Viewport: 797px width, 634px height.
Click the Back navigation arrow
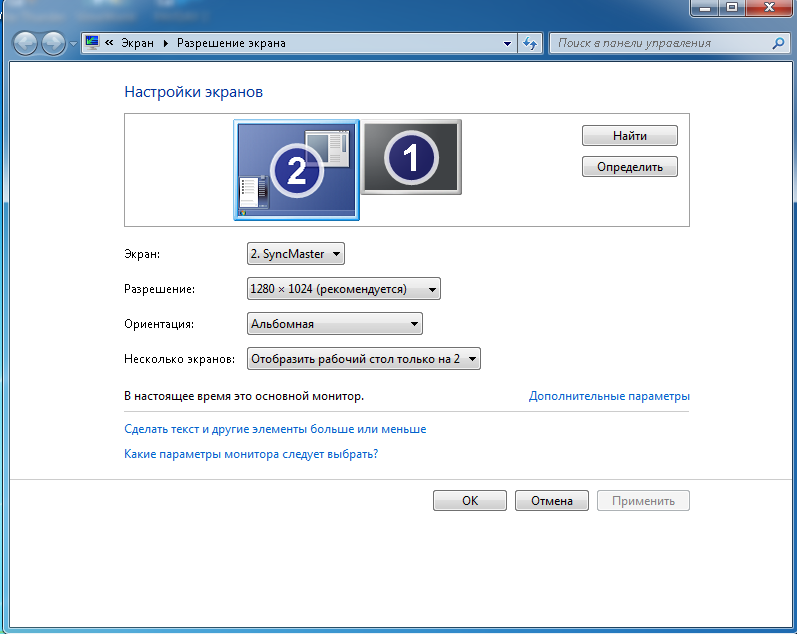25,43
